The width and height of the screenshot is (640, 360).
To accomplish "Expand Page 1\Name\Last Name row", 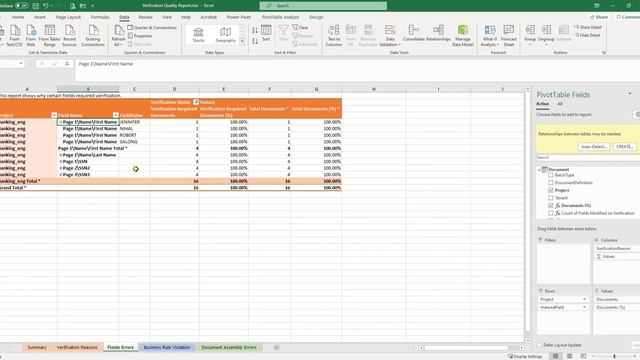I will [60, 155].
